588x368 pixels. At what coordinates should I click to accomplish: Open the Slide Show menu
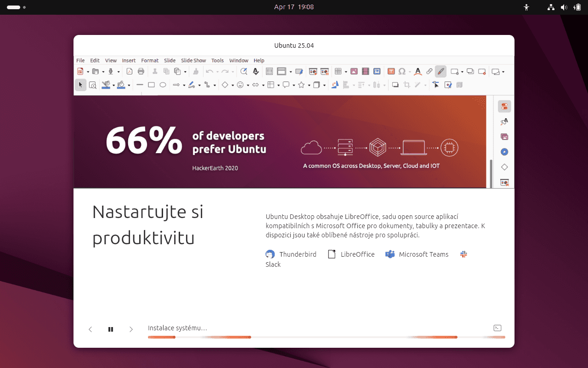pos(193,60)
